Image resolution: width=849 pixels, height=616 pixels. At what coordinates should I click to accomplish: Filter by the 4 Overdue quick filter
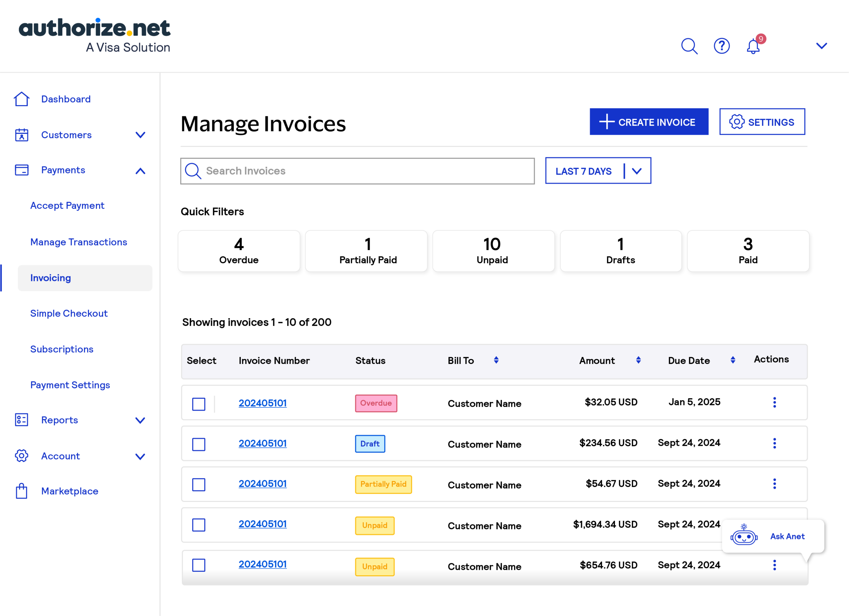pos(239,251)
